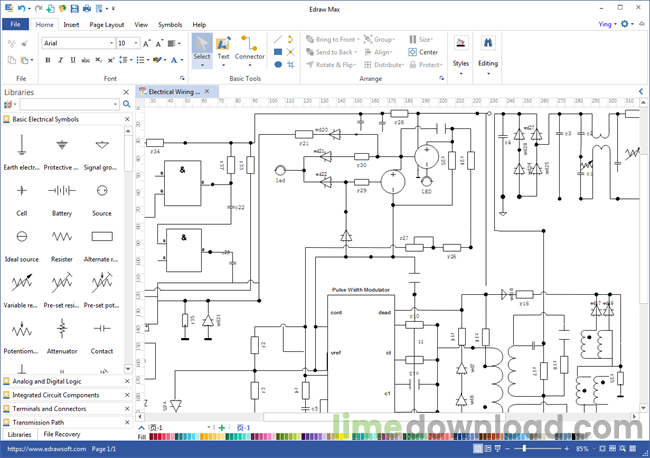
Task: Toggle Underline formatting
Action: pos(73,60)
